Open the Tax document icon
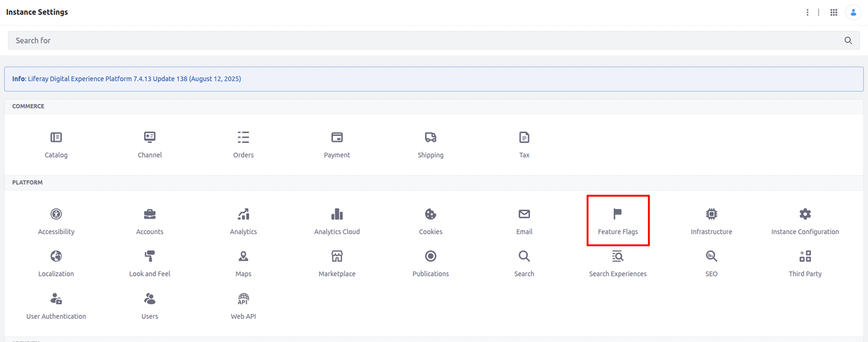The height and width of the screenshot is (342, 868). [x=524, y=137]
